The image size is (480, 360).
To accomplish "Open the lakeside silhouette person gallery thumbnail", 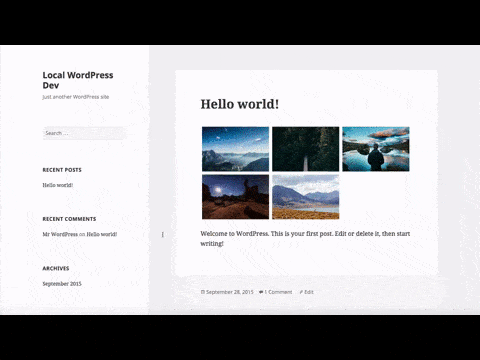I will click(376, 149).
